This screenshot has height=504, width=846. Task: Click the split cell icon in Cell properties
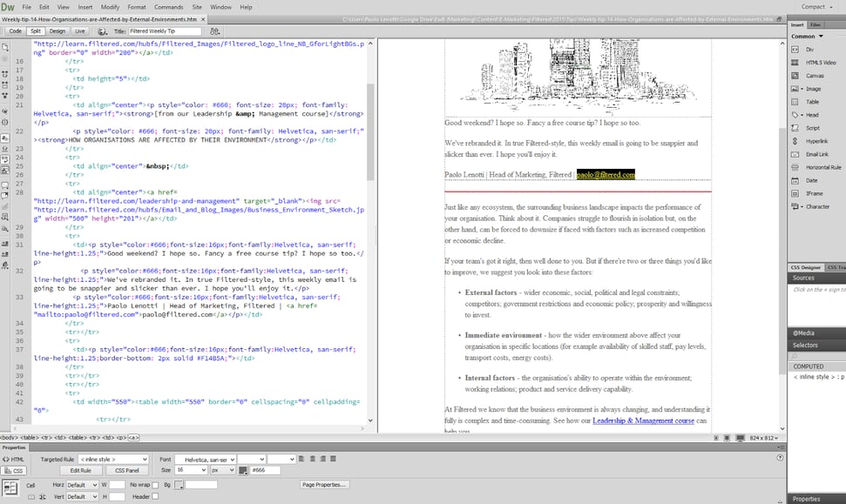[42, 496]
